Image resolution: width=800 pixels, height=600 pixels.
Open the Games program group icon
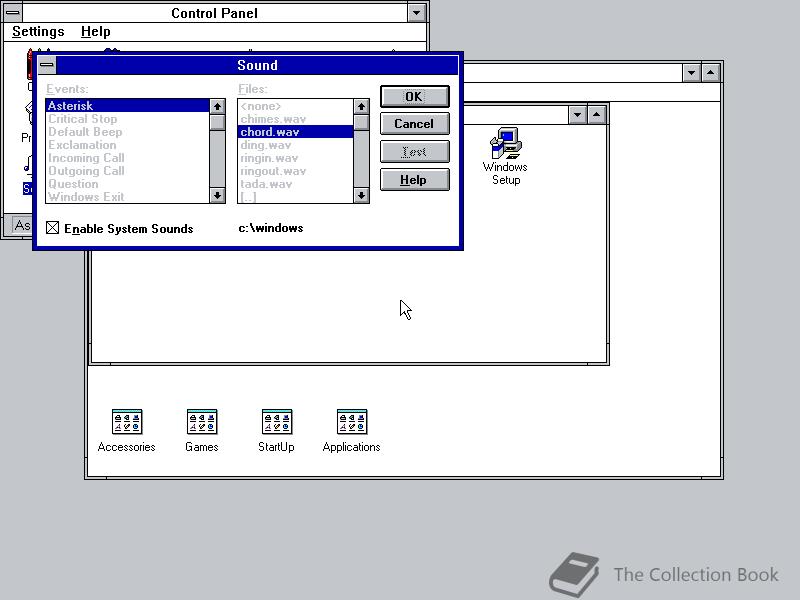tap(202, 431)
